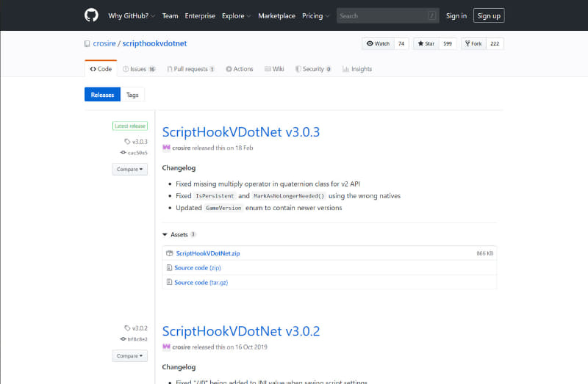The image size is (588, 384).
Task: Open the Security tab
Action: 313,69
